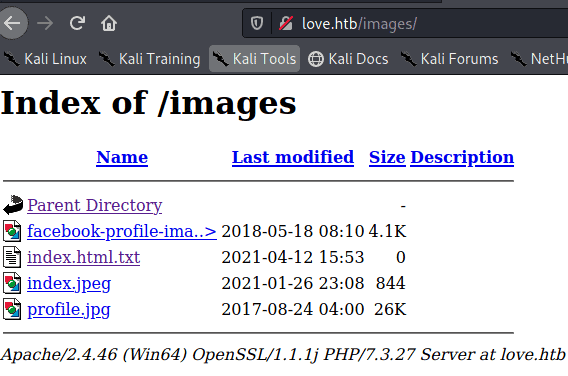Open the Parent Directory link
The height and width of the screenshot is (376, 568).
tap(95, 205)
